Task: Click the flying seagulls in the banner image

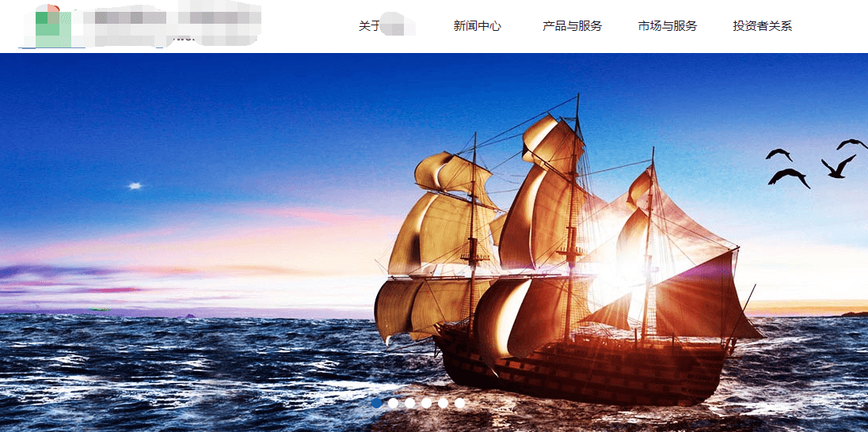Action: [817, 163]
